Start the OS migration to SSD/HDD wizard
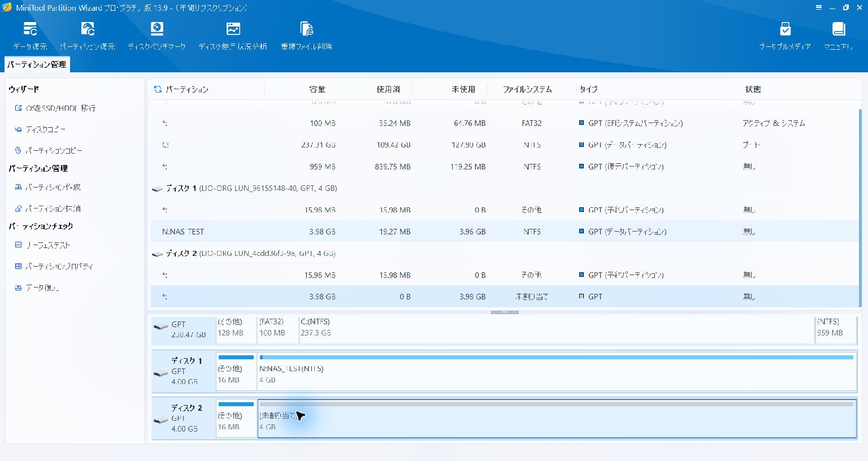Image resolution: width=868 pixels, height=461 pixels. pyautogui.click(x=55, y=108)
